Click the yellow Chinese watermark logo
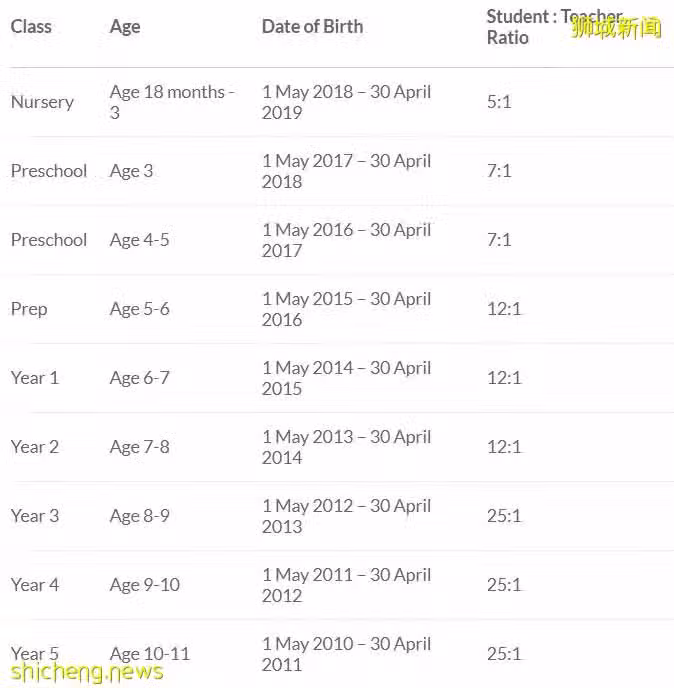674x688 pixels. coord(617,28)
